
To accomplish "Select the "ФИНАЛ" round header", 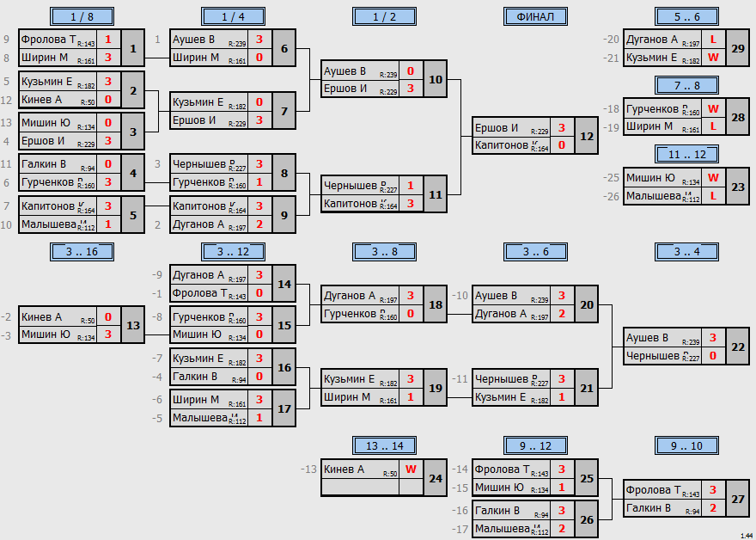I will coord(536,16).
